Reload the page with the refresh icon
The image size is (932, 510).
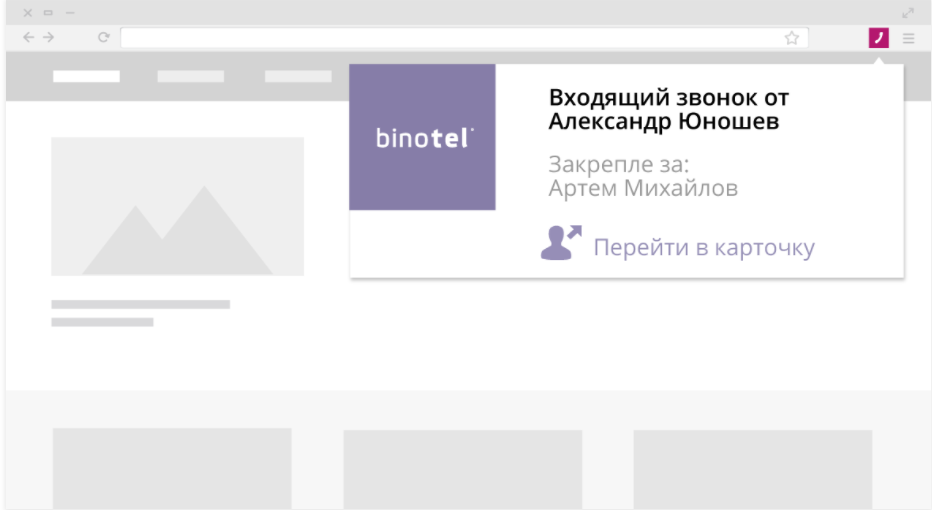tap(103, 37)
